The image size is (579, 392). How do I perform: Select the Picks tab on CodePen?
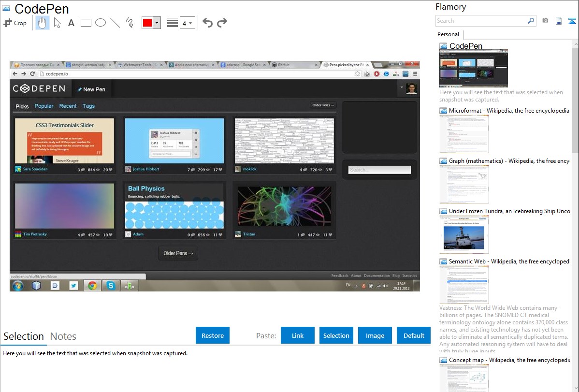pos(22,106)
